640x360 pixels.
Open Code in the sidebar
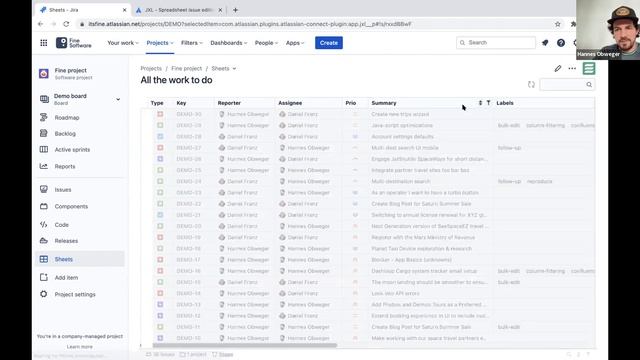pyautogui.click(x=62, y=225)
